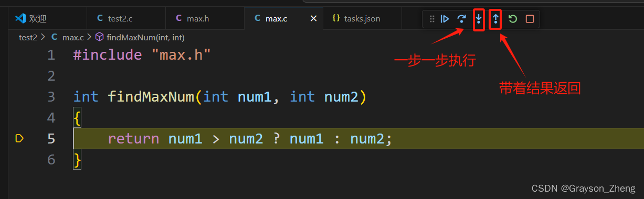644x199 pixels.
Task: Click the cube symbol icon in breadcrumb
Action: [x=100, y=37]
